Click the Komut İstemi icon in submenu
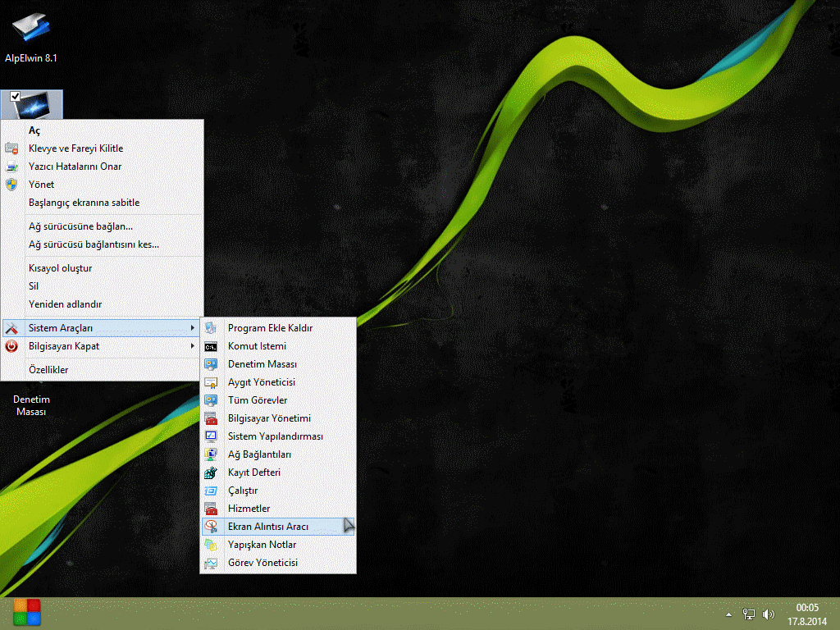 pyautogui.click(x=211, y=346)
